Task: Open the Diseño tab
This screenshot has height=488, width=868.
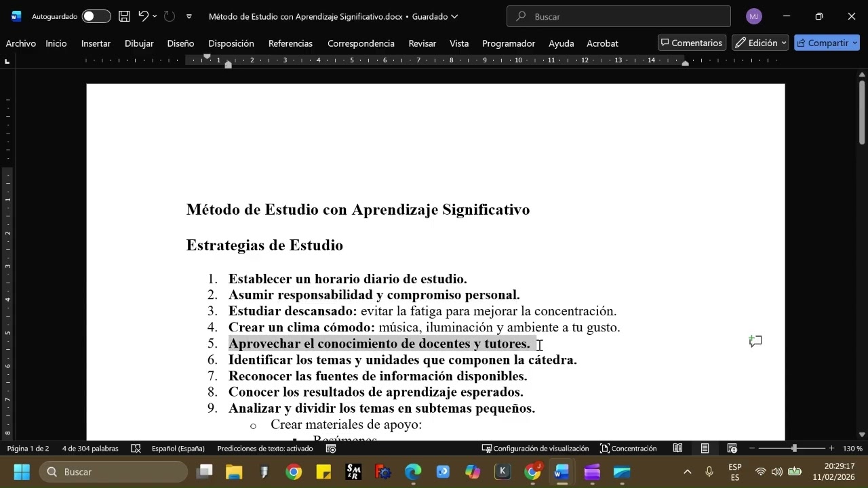Action: click(180, 43)
